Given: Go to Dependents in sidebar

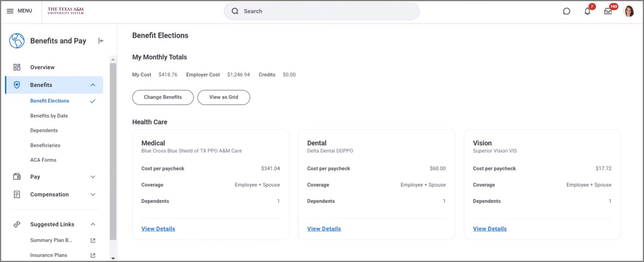Looking at the screenshot, I should pyautogui.click(x=44, y=131).
